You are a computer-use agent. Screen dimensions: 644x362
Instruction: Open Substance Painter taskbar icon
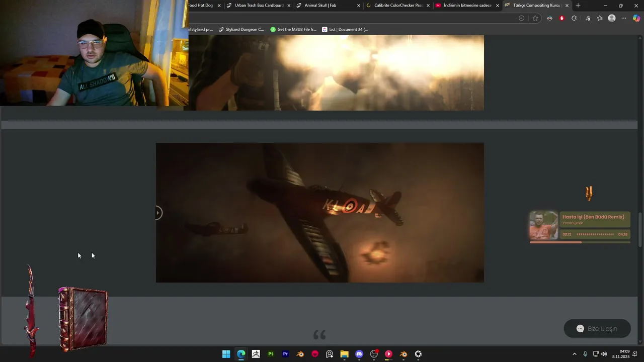271,354
